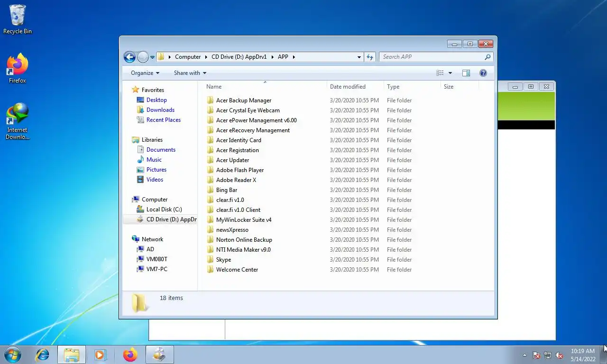Open the Documents library
Viewport: 607px width, 364px height.
point(161,150)
